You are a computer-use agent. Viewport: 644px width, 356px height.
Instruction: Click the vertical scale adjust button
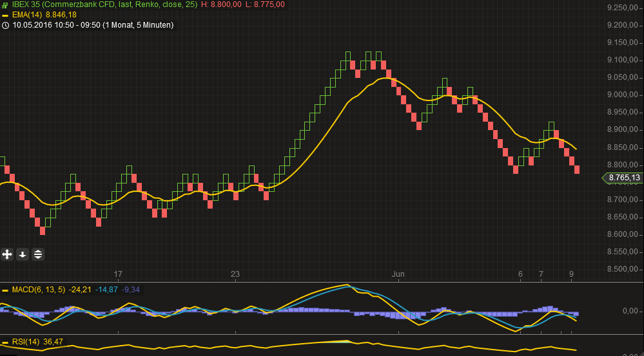[38, 254]
